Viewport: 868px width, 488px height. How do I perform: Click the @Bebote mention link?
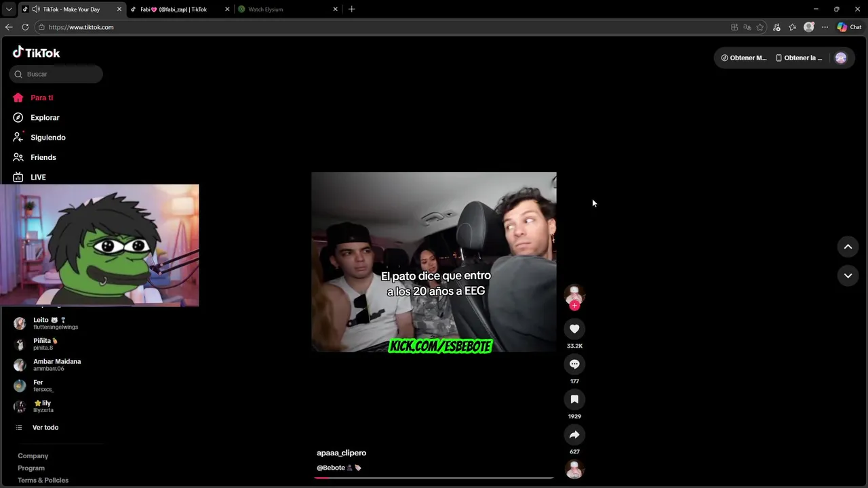pos(331,468)
